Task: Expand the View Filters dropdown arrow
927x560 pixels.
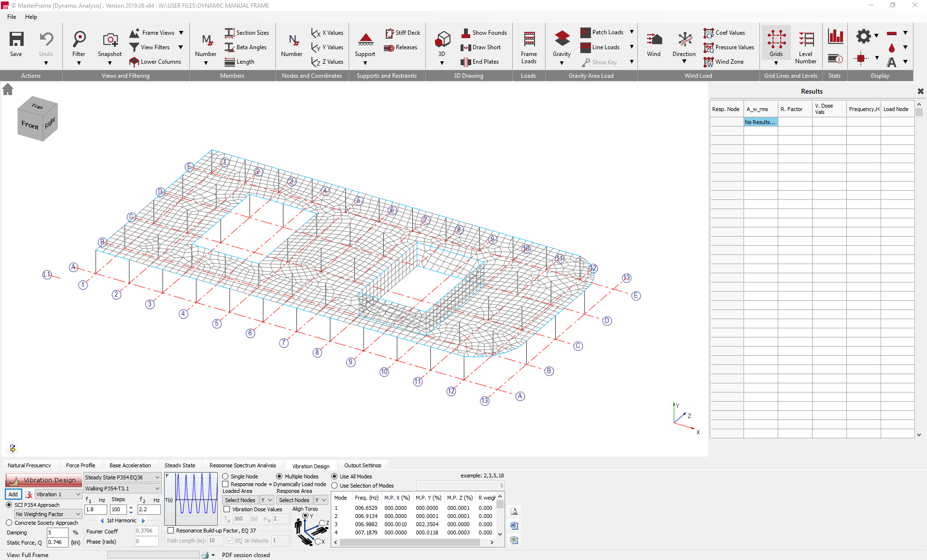Action: (181, 47)
